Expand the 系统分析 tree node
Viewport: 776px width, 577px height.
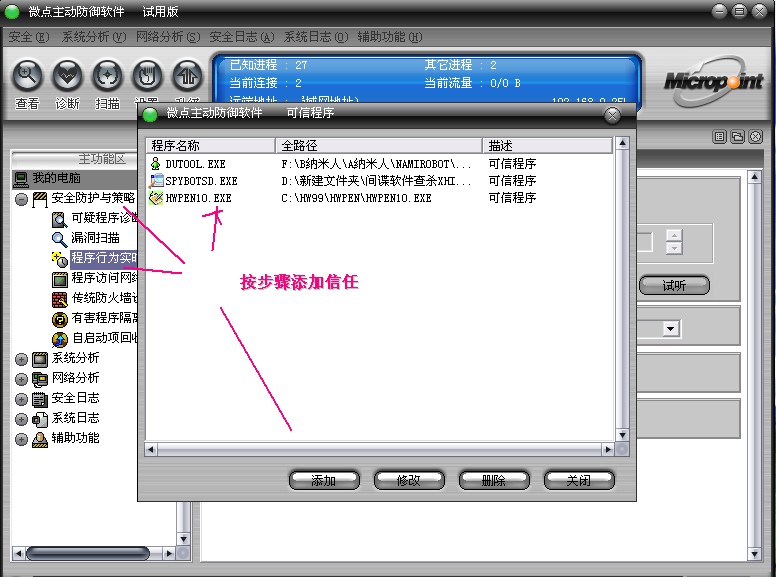[21, 359]
